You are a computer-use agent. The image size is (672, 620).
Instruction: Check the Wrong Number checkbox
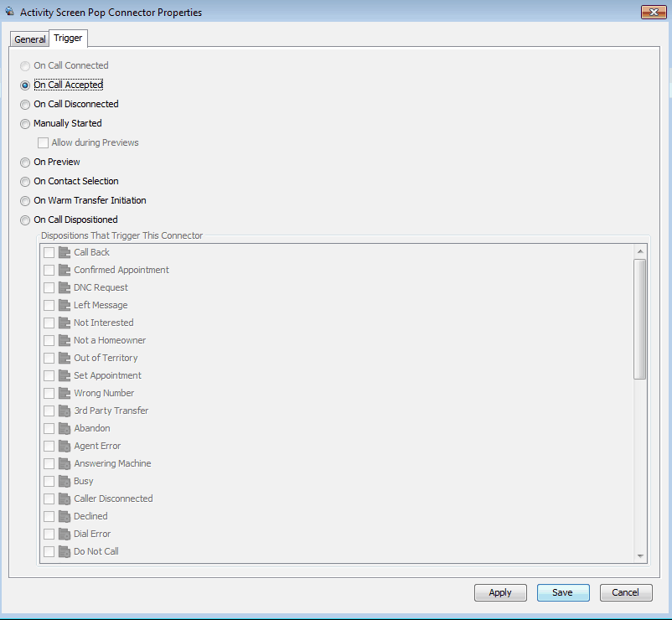(49, 393)
